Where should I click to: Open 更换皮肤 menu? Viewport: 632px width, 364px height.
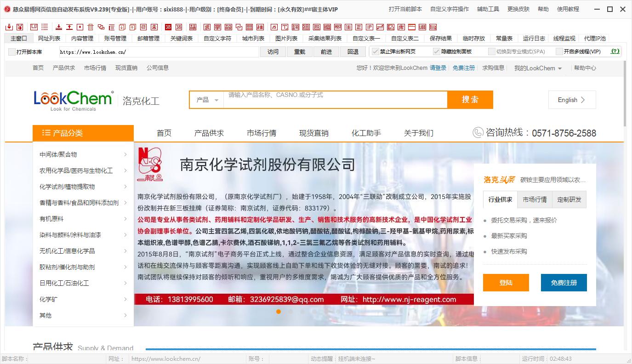518,9
